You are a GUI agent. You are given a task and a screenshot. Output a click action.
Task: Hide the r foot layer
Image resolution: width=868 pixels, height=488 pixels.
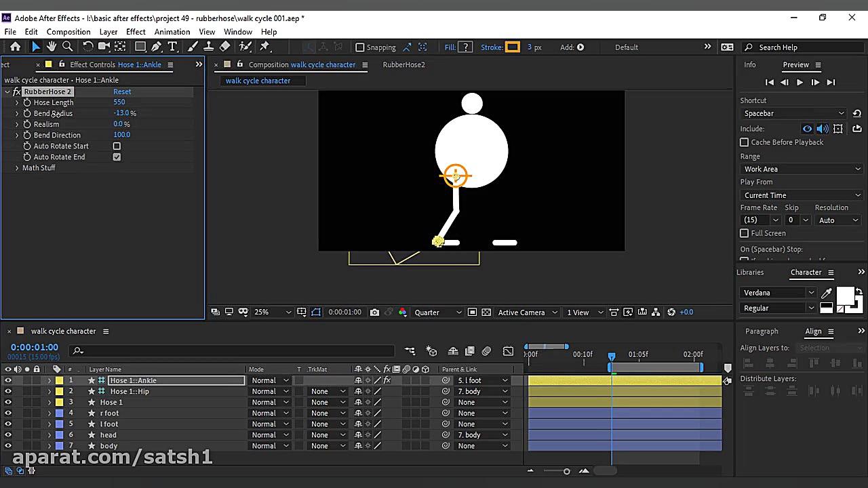(8, 413)
